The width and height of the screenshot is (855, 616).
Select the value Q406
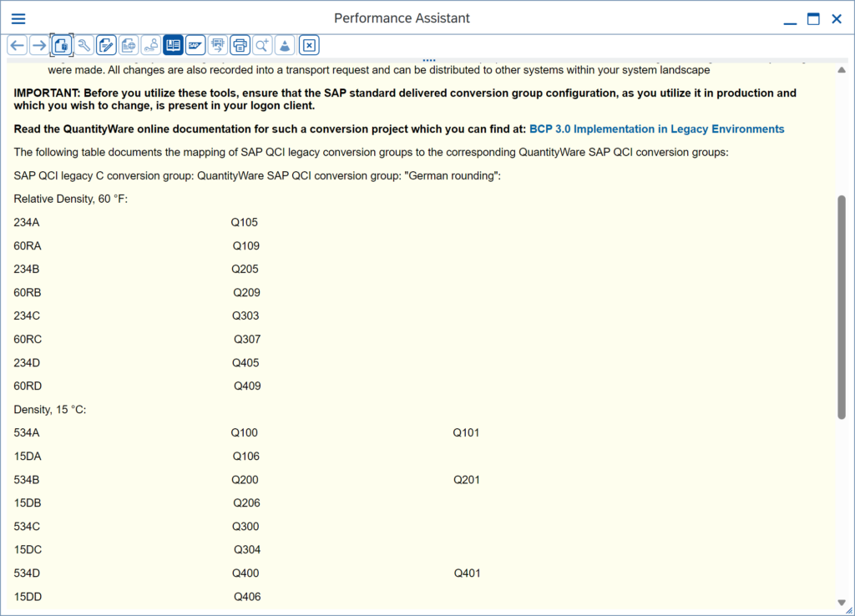click(247, 597)
